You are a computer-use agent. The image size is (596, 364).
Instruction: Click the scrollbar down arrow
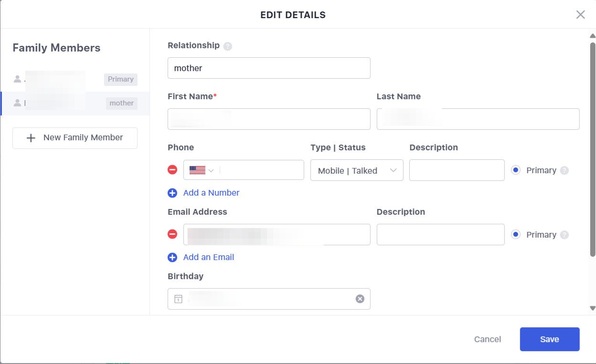click(x=593, y=309)
